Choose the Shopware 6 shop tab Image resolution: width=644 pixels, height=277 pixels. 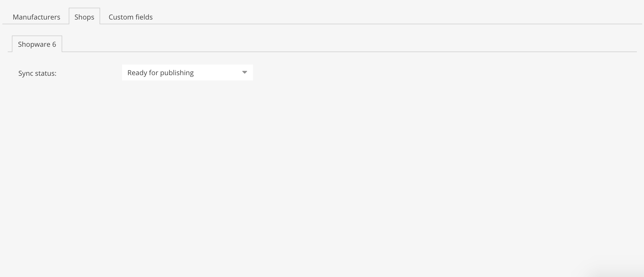[37, 44]
